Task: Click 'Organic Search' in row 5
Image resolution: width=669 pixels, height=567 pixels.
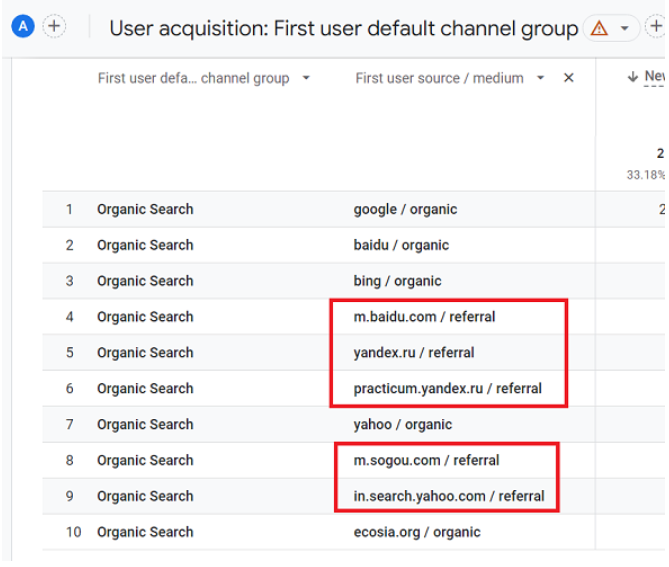Action: 145,353
